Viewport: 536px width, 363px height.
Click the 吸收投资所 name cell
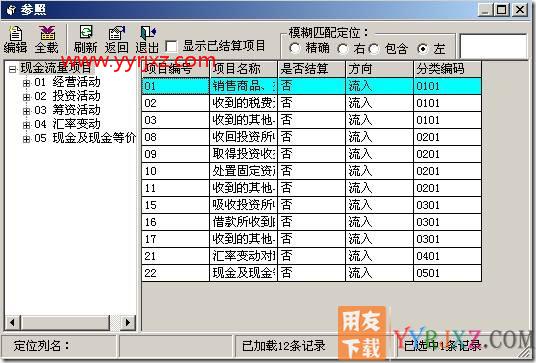[x=243, y=205]
